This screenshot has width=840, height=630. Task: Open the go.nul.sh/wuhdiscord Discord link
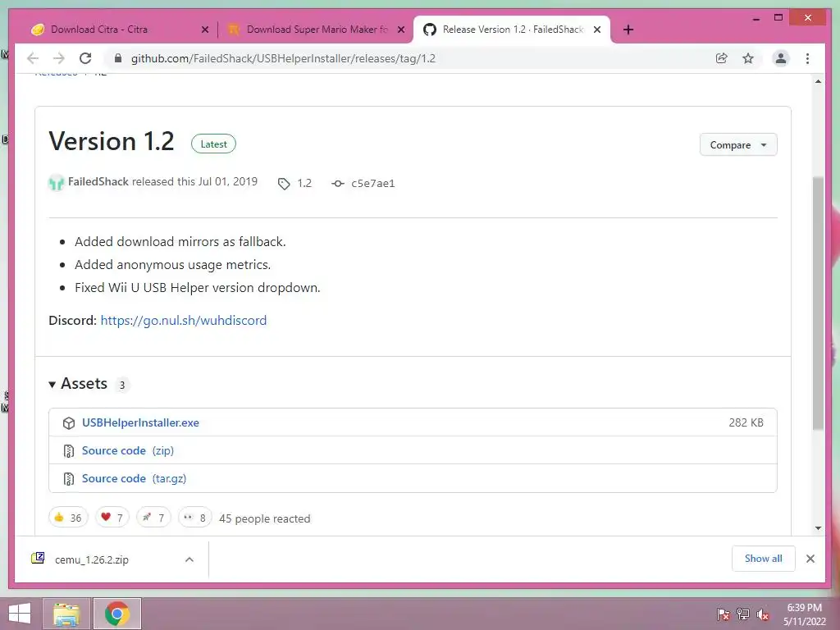click(183, 321)
